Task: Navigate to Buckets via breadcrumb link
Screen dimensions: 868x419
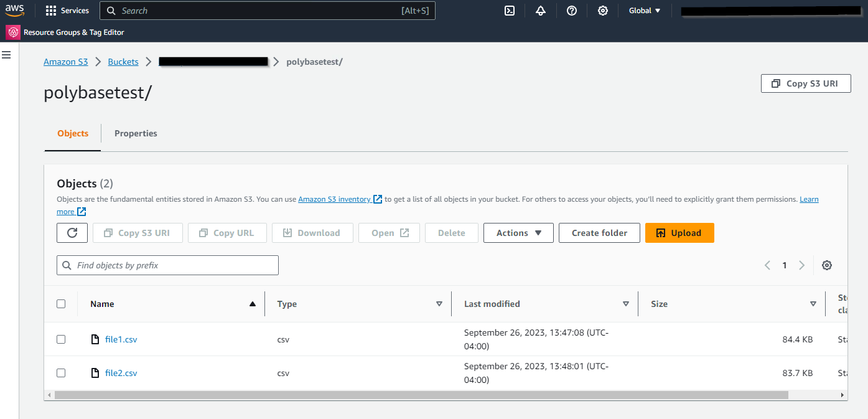Action: pyautogui.click(x=123, y=61)
